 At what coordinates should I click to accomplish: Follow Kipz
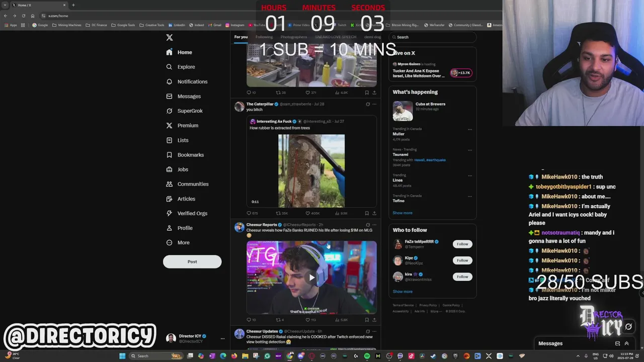(x=462, y=260)
